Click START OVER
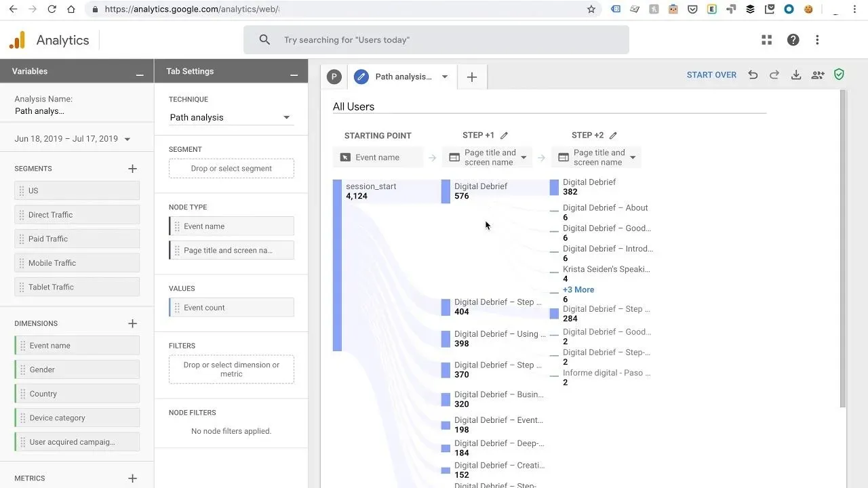The height and width of the screenshot is (488, 868). click(x=711, y=75)
